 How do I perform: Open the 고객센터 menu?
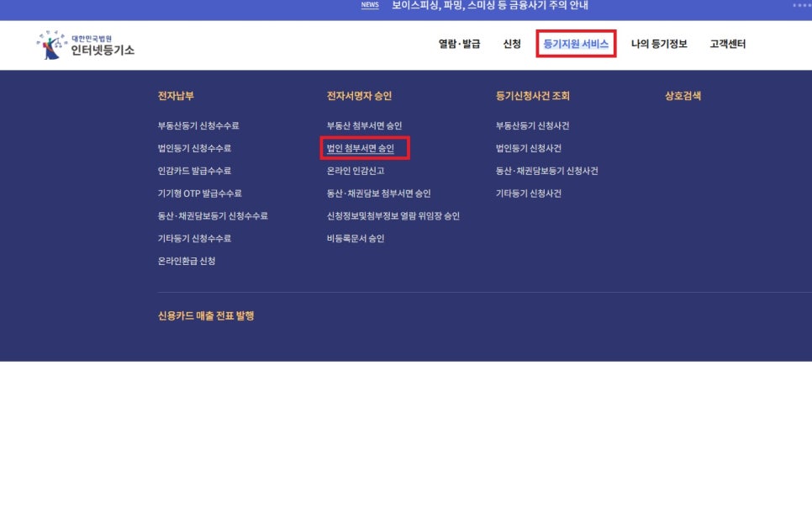pyautogui.click(x=728, y=44)
